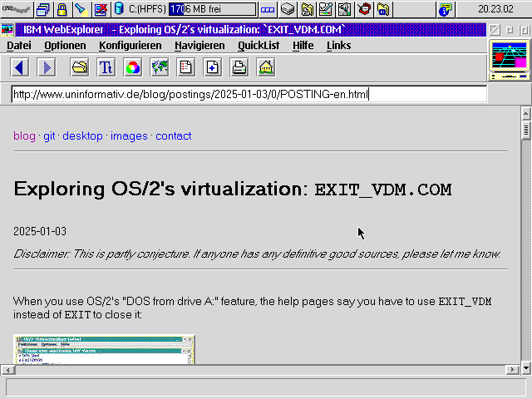
Task: Click the yellow folder with printer tray icon
Action: (307, 9)
